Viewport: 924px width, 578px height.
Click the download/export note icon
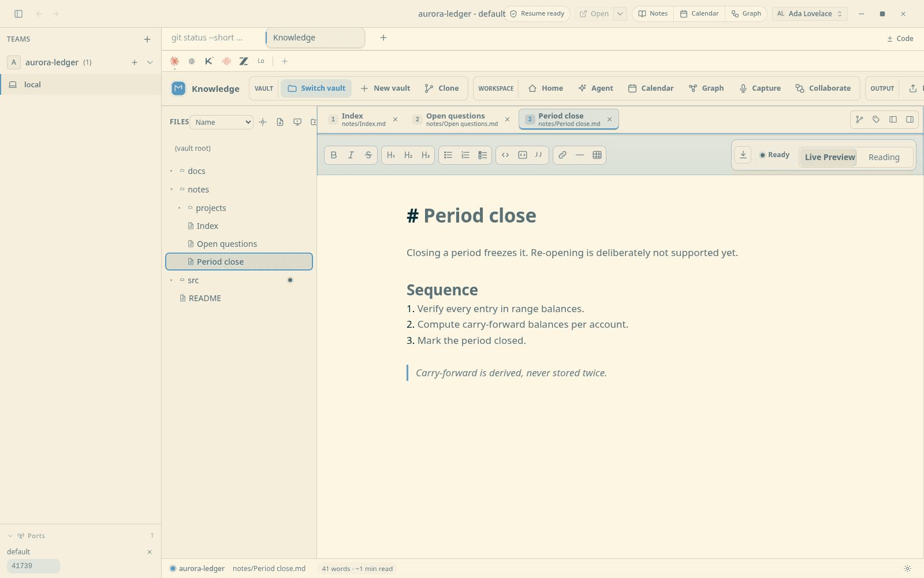coord(743,155)
